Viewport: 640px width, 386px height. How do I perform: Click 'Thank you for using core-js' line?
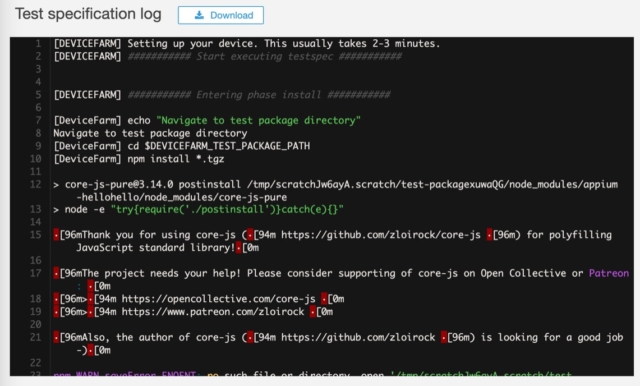tap(333, 235)
